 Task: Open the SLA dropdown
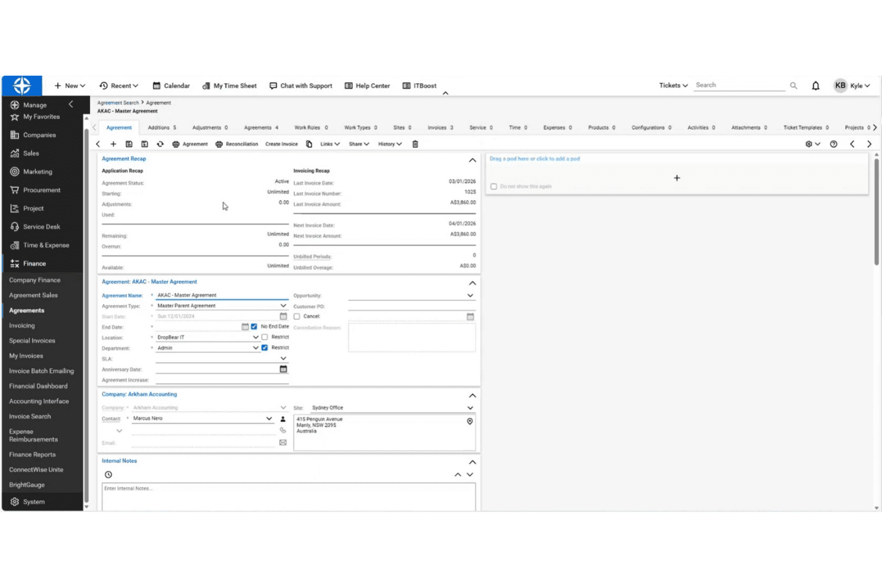pos(283,359)
